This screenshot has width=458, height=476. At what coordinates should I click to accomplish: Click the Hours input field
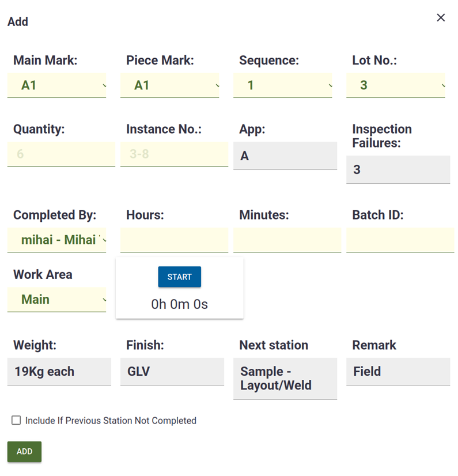coord(174,240)
